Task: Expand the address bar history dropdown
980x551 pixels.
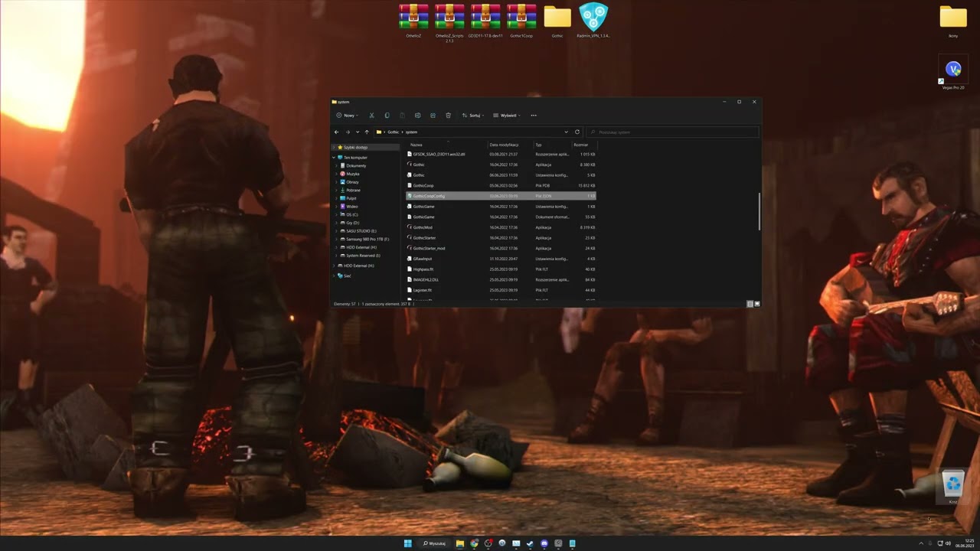Action: coord(566,132)
